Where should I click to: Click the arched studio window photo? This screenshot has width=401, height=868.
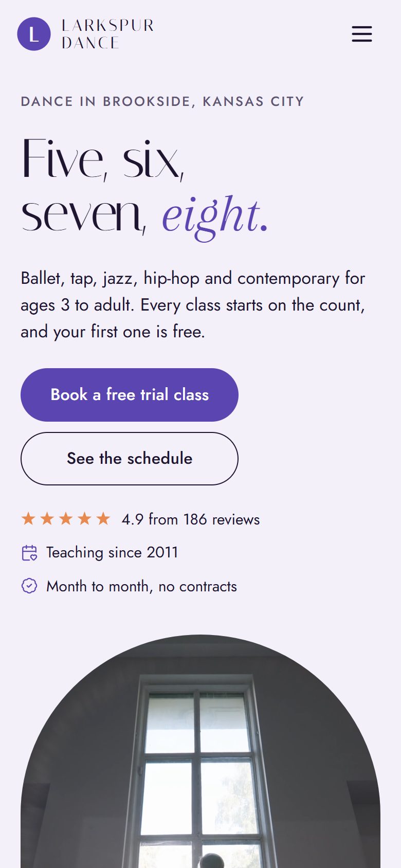pos(200,751)
